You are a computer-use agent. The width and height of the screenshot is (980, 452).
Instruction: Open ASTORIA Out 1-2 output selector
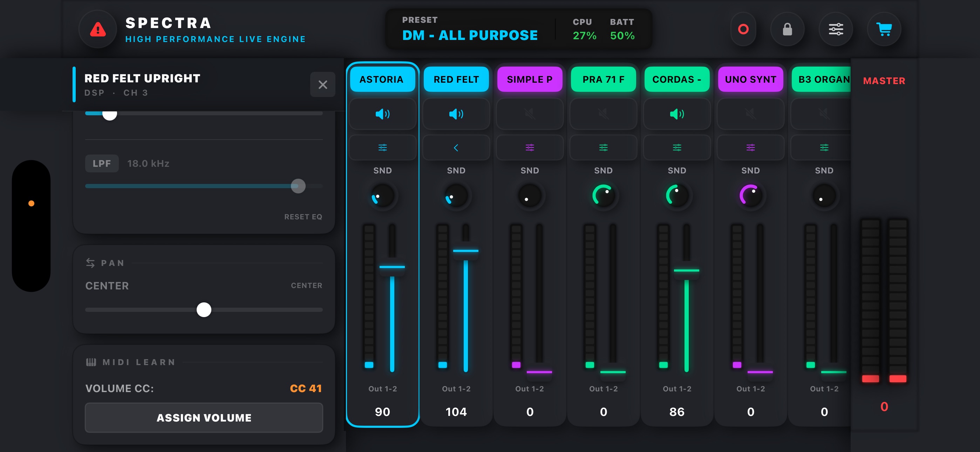pos(382,389)
